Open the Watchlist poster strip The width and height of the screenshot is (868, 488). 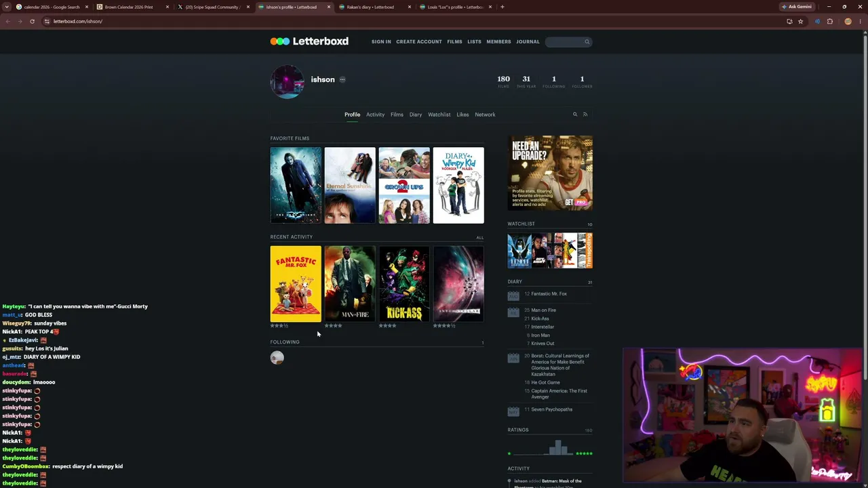[x=550, y=251]
